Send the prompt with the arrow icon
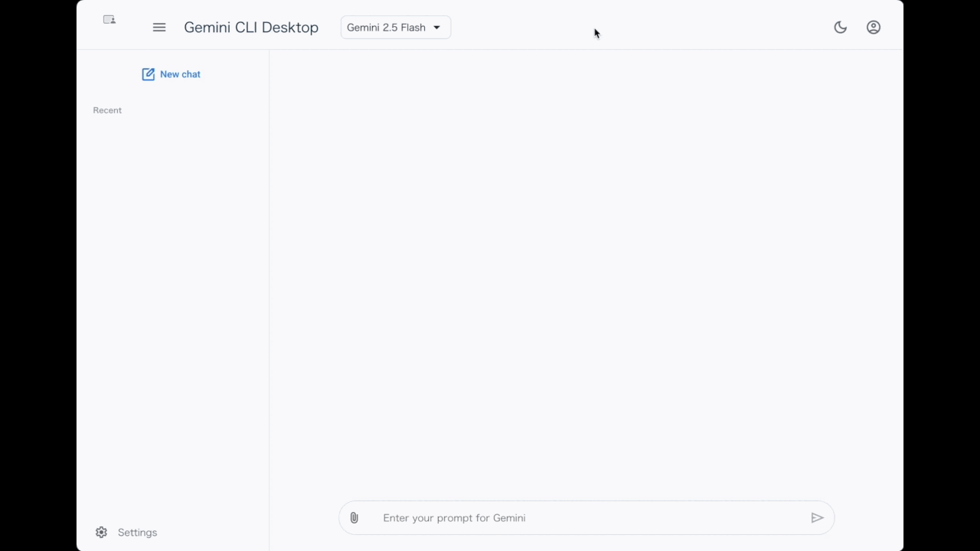 click(x=817, y=518)
